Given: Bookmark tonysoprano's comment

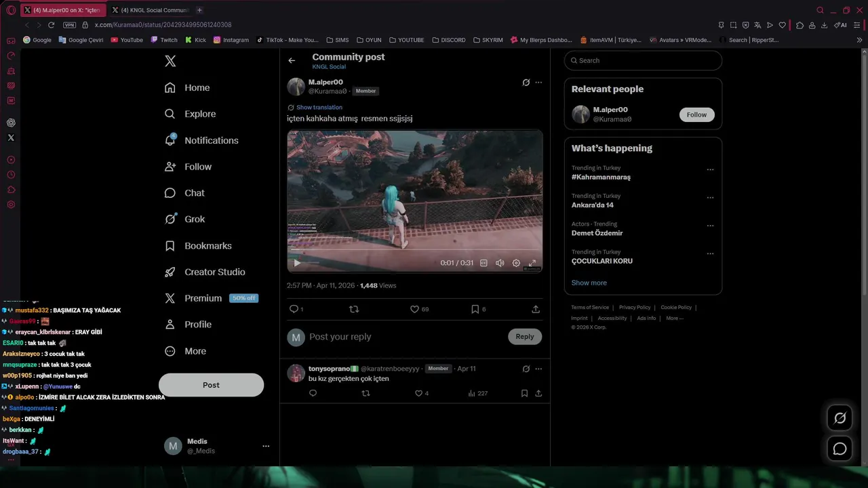Looking at the screenshot, I should (524, 393).
